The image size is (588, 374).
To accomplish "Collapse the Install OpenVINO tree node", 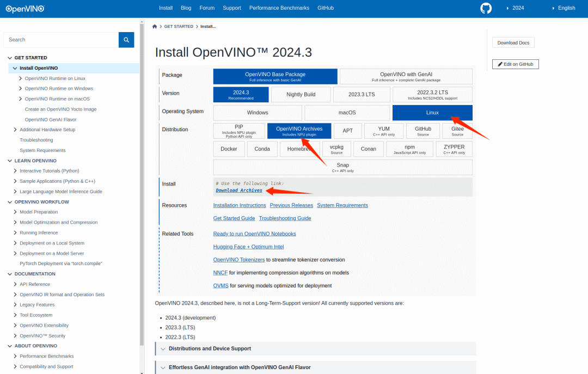I will pyautogui.click(x=15, y=68).
